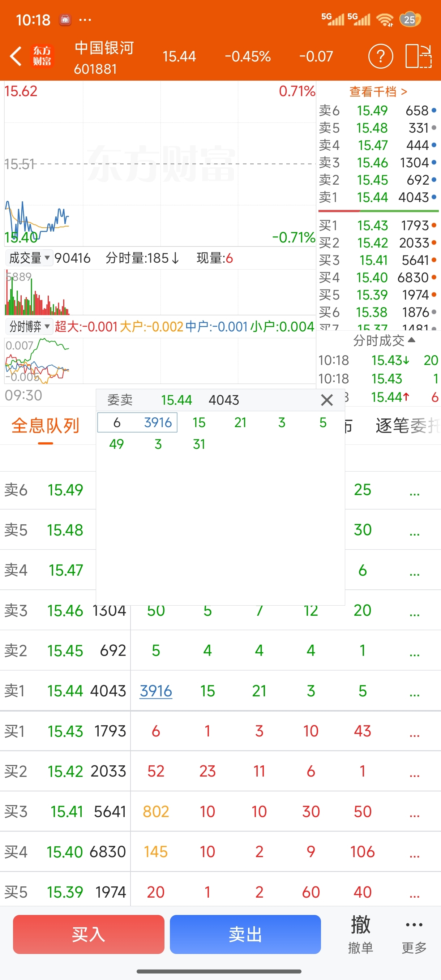Open the 更多 menu
The image size is (441, 980).
click(414, 934)
